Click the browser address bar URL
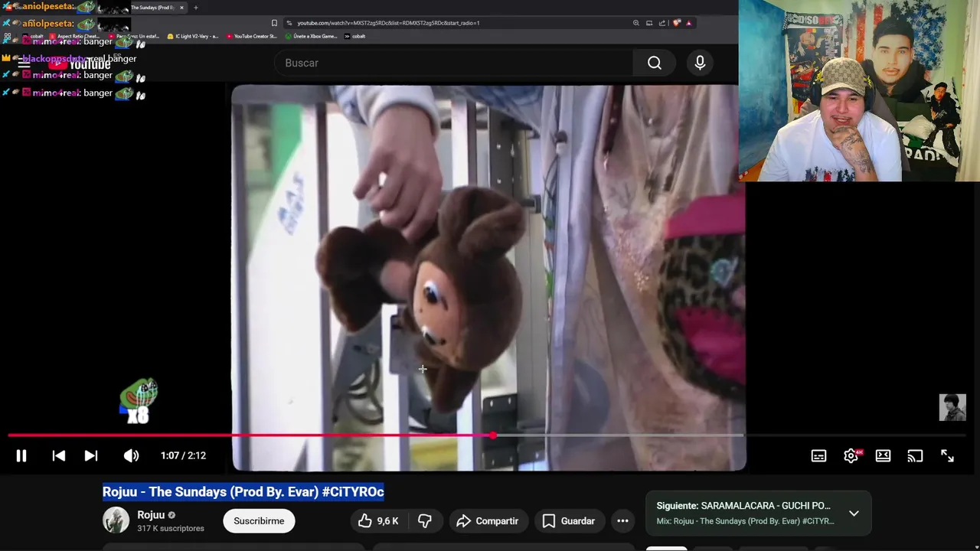The image size is (980, 551). click(x=388, y=23)
